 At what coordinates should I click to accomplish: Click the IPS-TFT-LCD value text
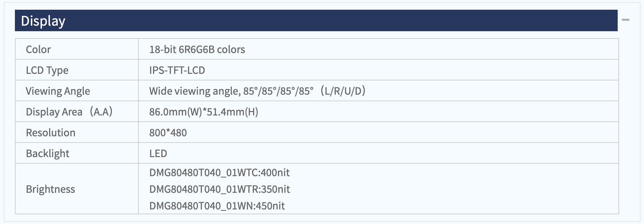pos(177,70)
